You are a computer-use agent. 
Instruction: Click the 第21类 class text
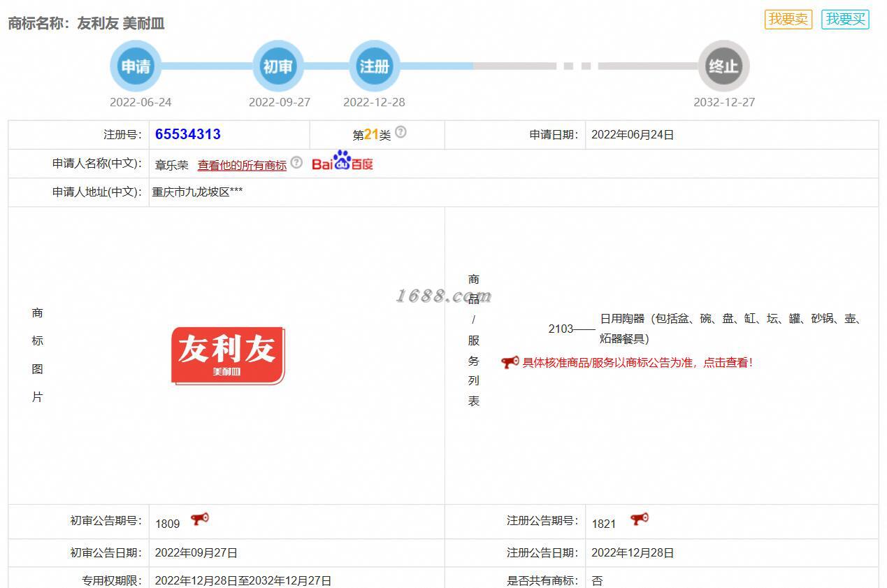coord(372,134)
